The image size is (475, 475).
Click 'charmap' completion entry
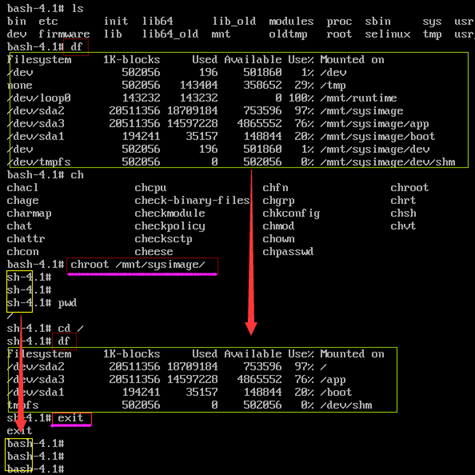(x=29, y=214)
